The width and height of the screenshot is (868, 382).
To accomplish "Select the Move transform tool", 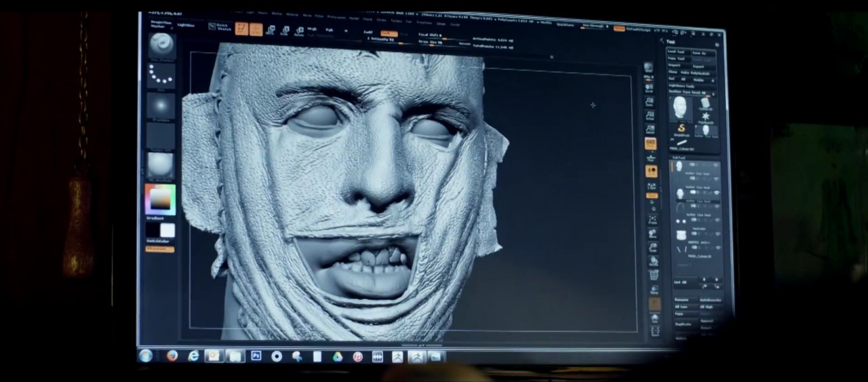I will (x=271, y=30).
